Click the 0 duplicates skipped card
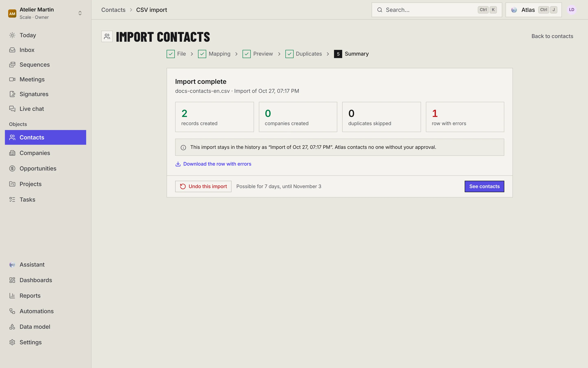 381,117
